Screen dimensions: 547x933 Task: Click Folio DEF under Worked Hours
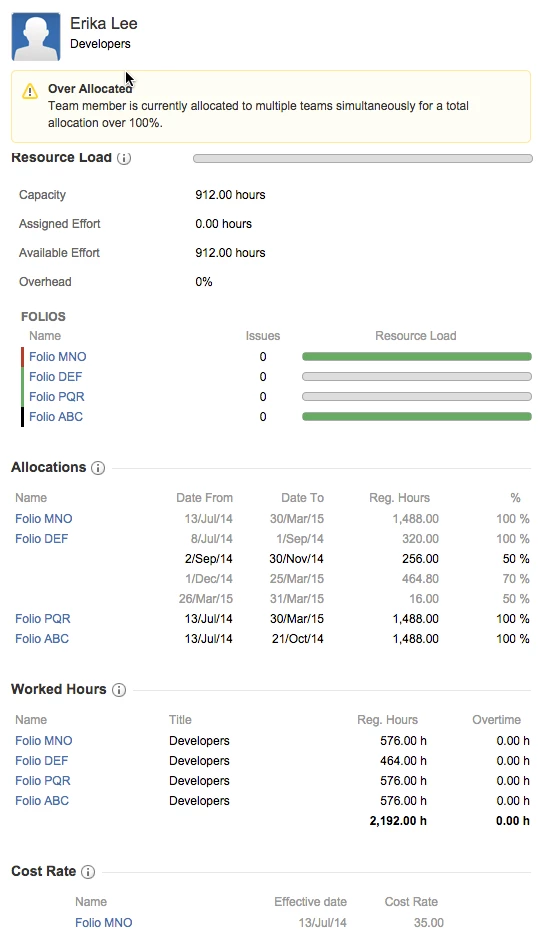pos(42,761)
